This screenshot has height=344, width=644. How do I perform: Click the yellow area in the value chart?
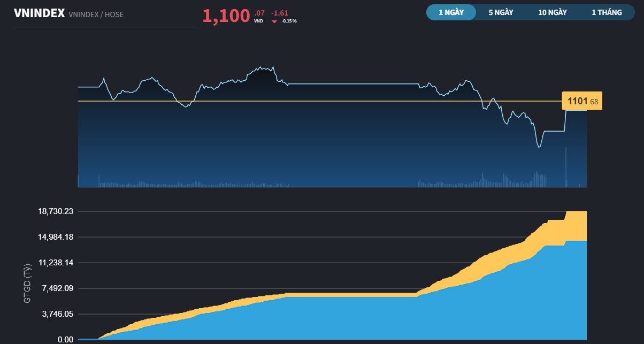pos(576,226)
